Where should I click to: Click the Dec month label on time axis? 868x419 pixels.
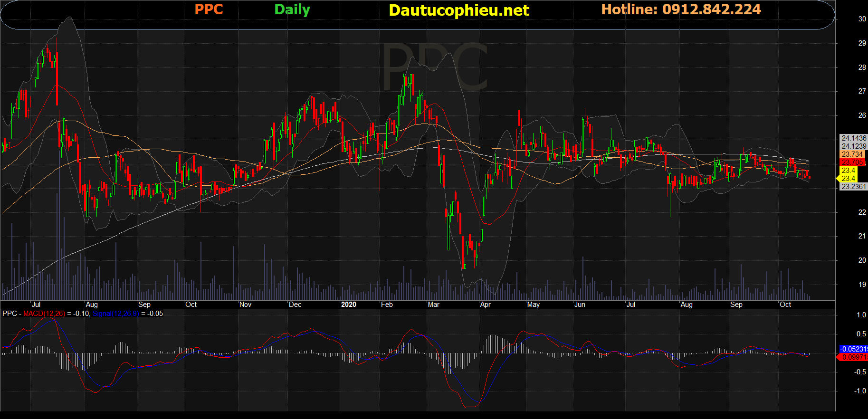coord(295,305)
